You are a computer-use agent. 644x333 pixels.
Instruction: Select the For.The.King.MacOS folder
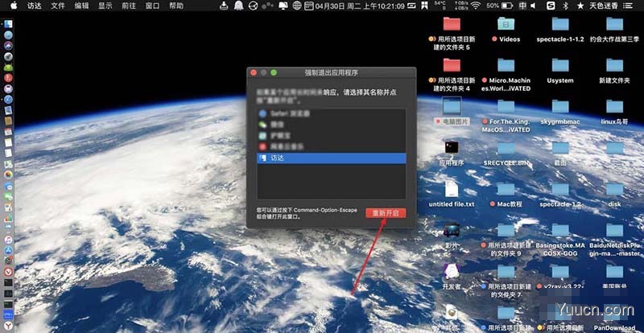point(506,116)
